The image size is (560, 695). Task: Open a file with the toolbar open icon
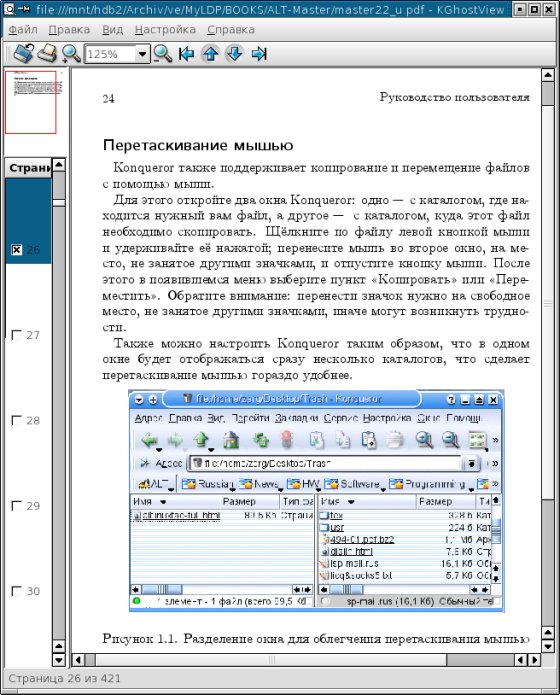23,54
